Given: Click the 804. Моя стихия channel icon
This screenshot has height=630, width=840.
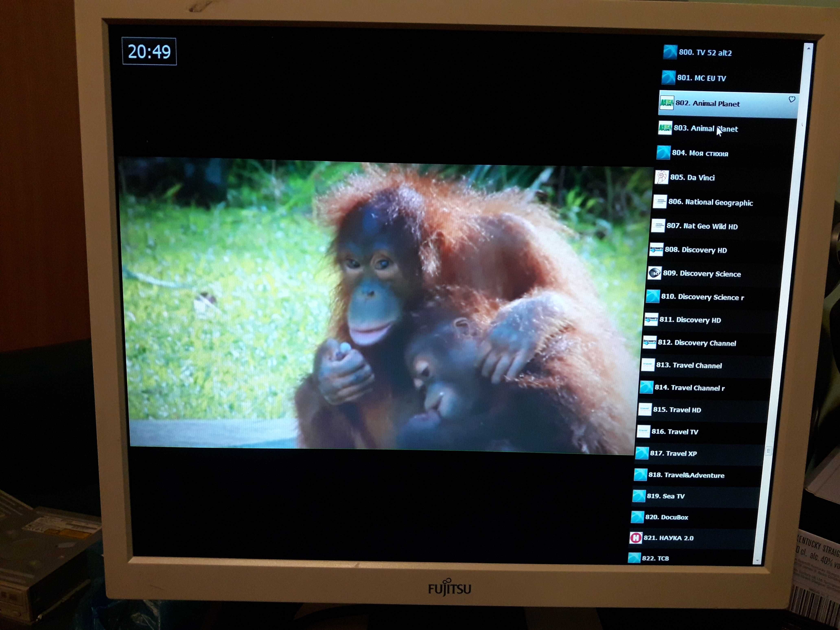Looking at the screenshot, I should click(x=664, y=153).
